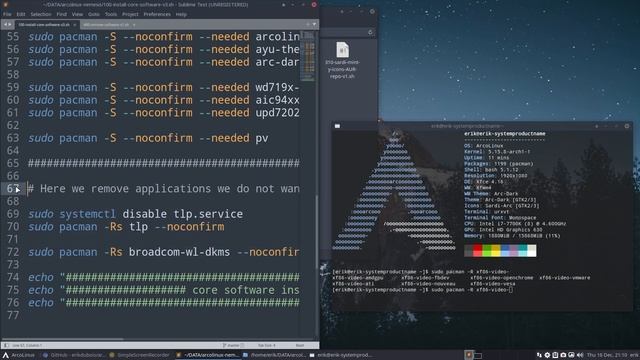Click the gear settings tray icon
Image resolution: width=640 pixels, height=360 pixels.
pos(547,355)
